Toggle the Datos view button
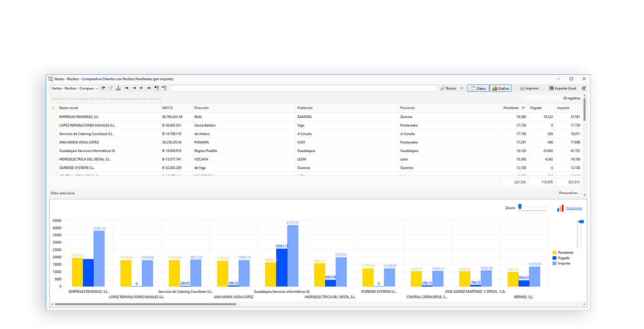Image resolution: width=644 pixels, height=329 pixels. click(478, 88)
